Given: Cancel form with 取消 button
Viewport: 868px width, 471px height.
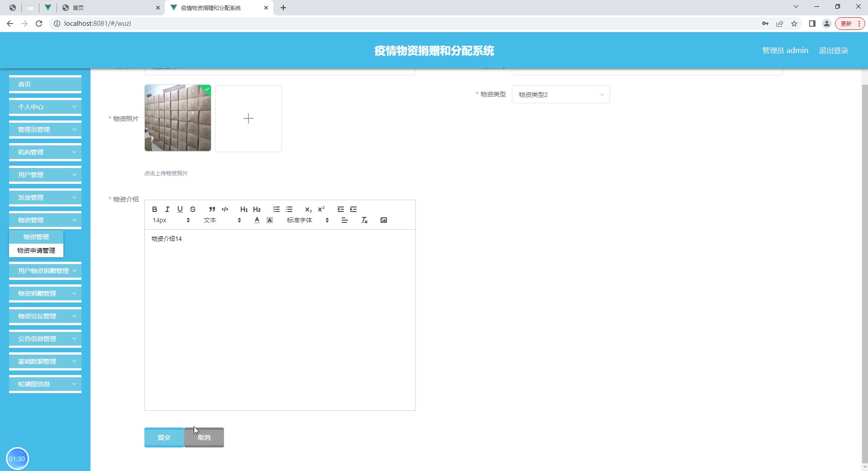Looking at the screenshot, I should click(204, 437).
